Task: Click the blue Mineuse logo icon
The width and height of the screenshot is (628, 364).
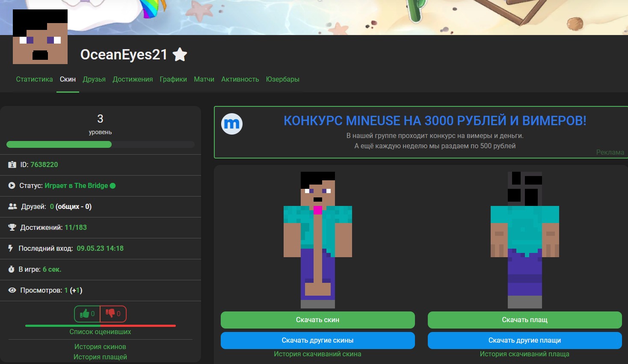Action: point(232,124)
